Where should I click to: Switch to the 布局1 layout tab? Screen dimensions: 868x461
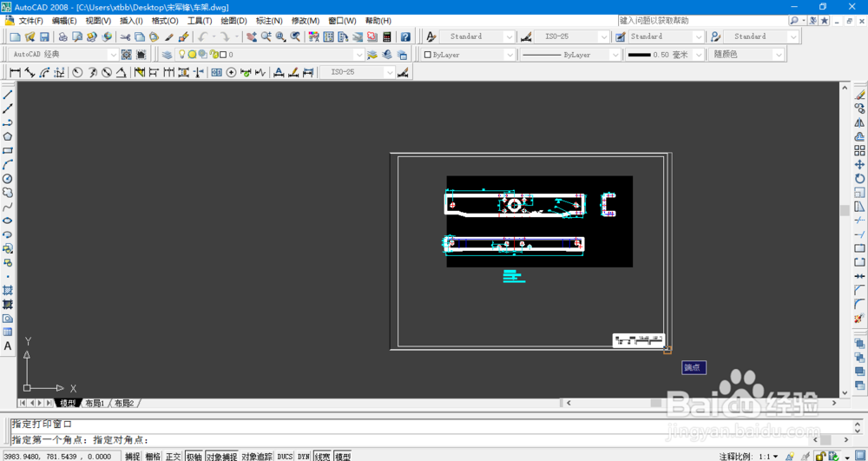95,403
